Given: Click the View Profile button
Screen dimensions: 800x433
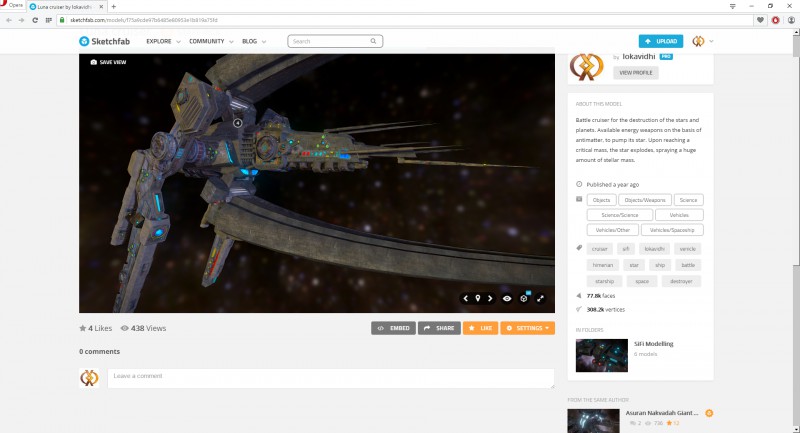Looking at the screenshot, I should [636, 73].
